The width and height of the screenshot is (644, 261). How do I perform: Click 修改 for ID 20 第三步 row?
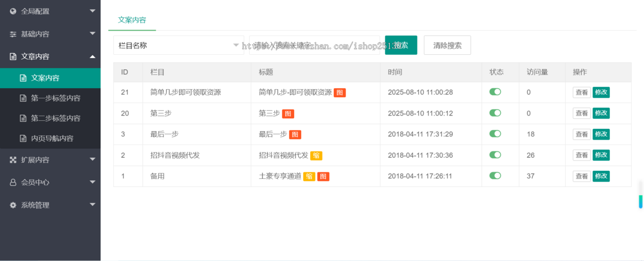tap(601, 113)
